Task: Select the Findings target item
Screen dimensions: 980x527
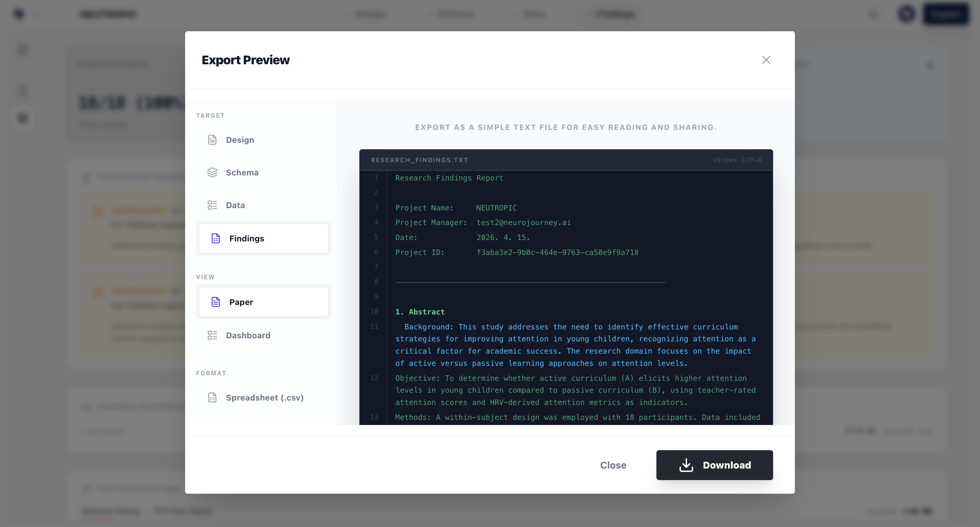Action: (246, 238)
